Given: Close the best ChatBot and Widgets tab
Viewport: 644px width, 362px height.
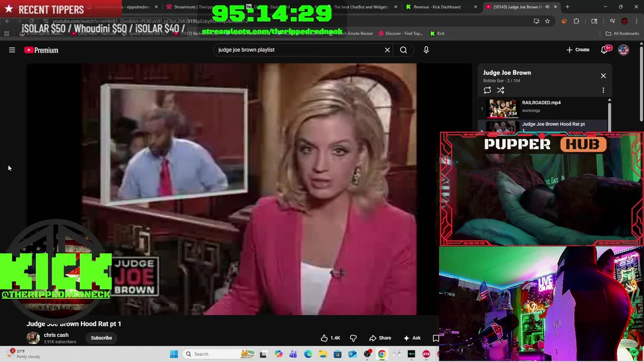Looking at the screenshot, I should (x=395, y=7).
